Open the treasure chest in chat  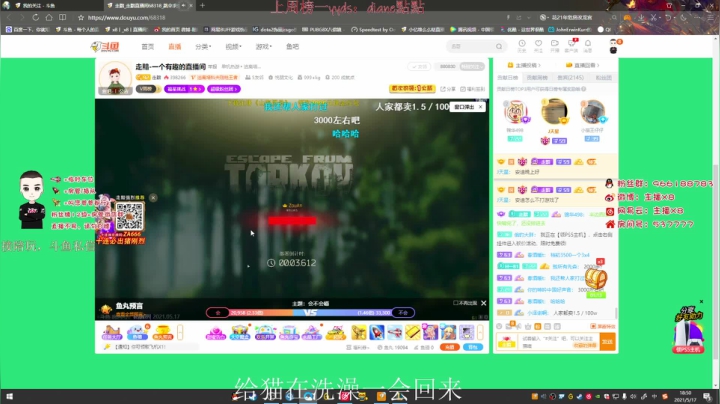coord(596,279)
